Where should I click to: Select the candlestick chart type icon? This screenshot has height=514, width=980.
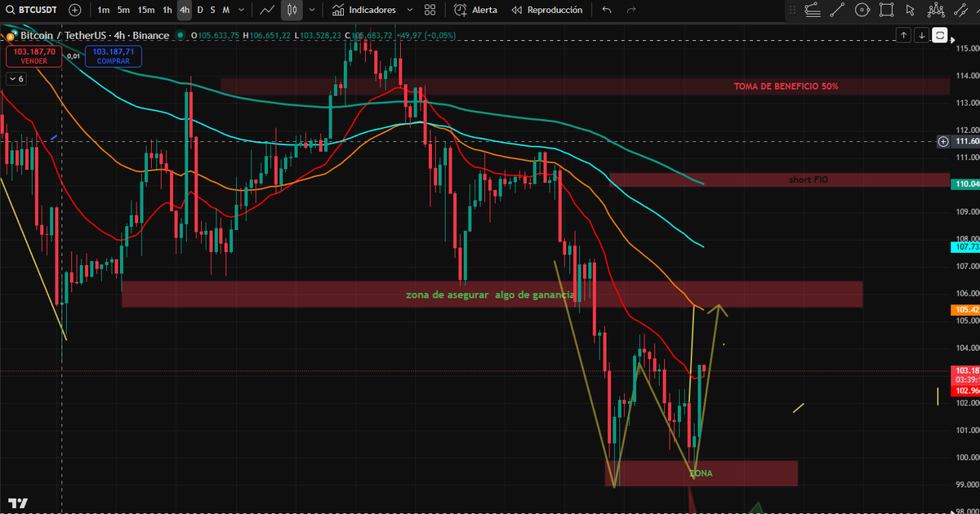click(x=292, y=10)
